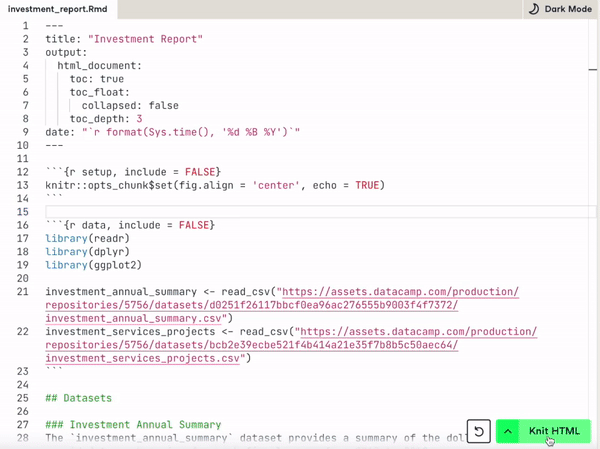Click 'library(ggplot2)' line
The height and width of the screenshot is (449, 600).
(x=94, y=265)
